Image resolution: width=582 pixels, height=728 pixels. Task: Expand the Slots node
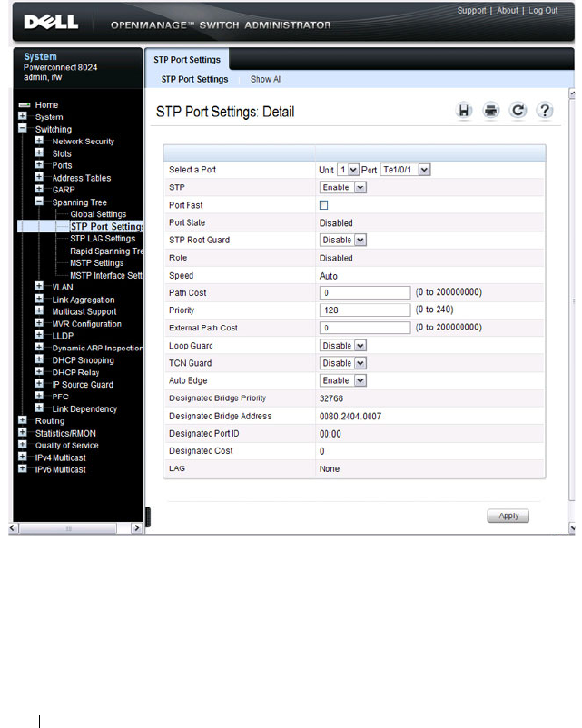(x=39, y=152)
